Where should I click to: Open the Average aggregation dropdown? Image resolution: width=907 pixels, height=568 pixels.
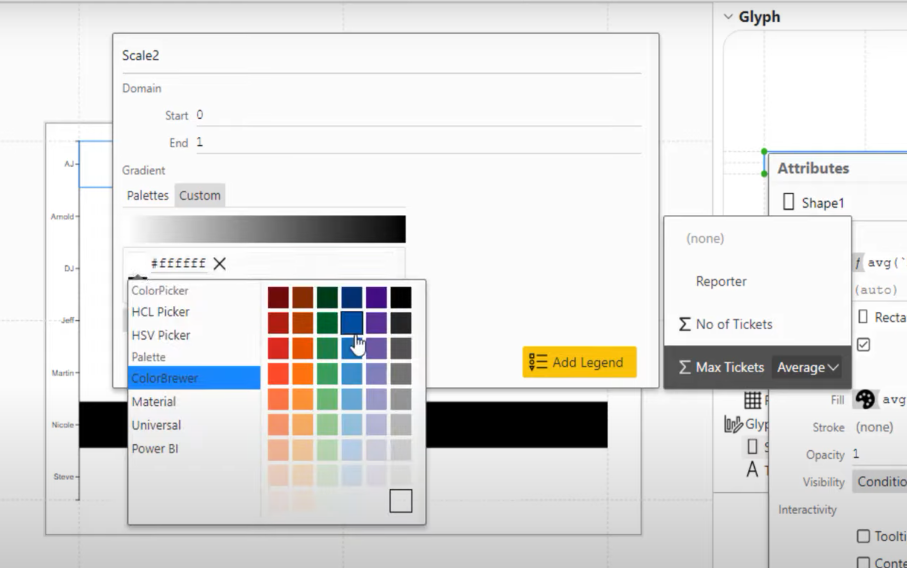808,367
